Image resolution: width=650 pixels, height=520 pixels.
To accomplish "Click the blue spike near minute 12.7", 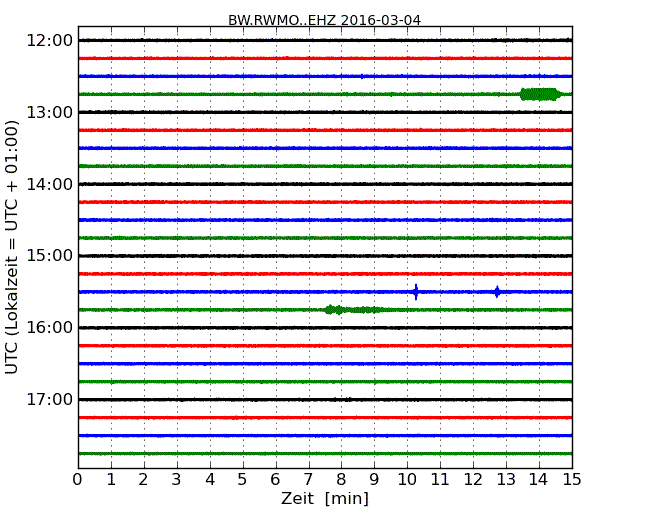I will [x=497, y=292].
